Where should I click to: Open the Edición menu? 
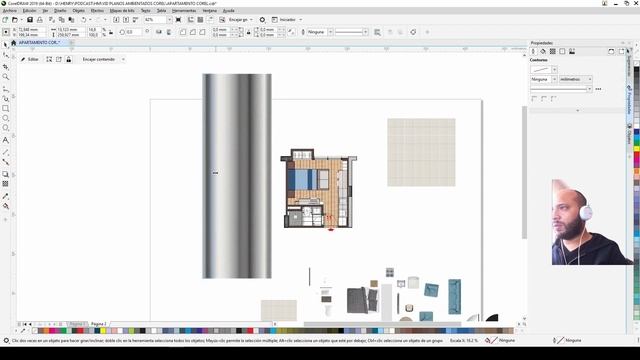(x=29, y=11)
